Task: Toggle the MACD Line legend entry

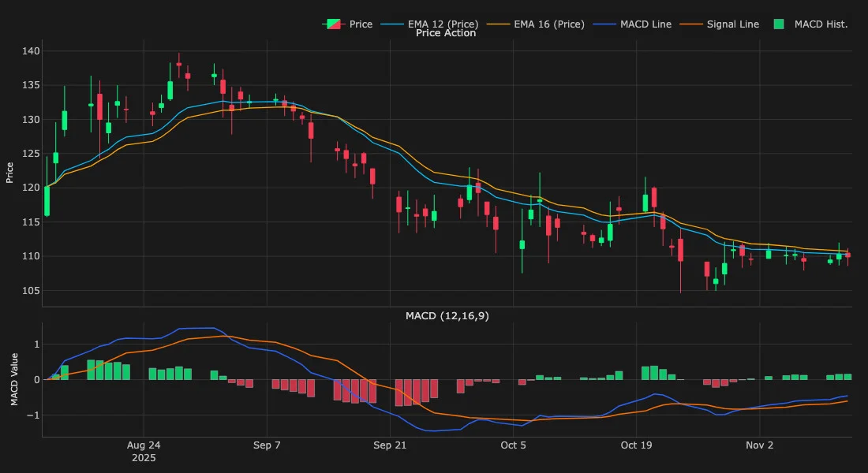Action: (632, 24)
